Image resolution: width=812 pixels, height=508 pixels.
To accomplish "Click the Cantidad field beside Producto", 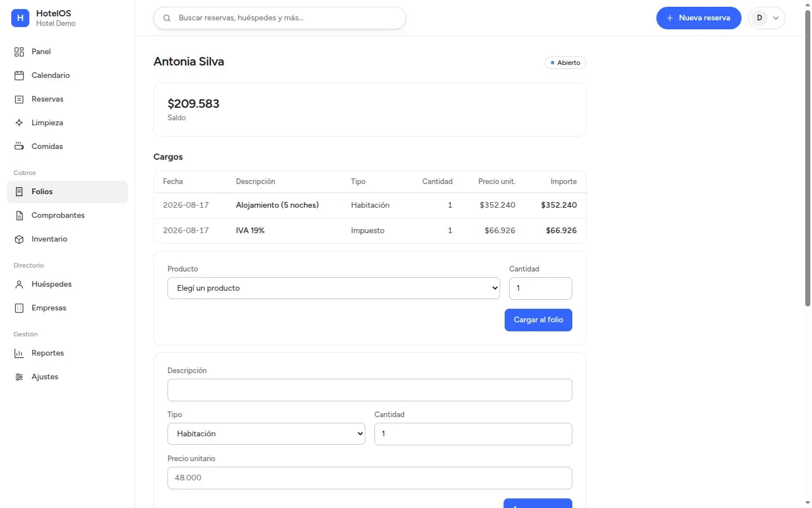I will tap(541, 288).
